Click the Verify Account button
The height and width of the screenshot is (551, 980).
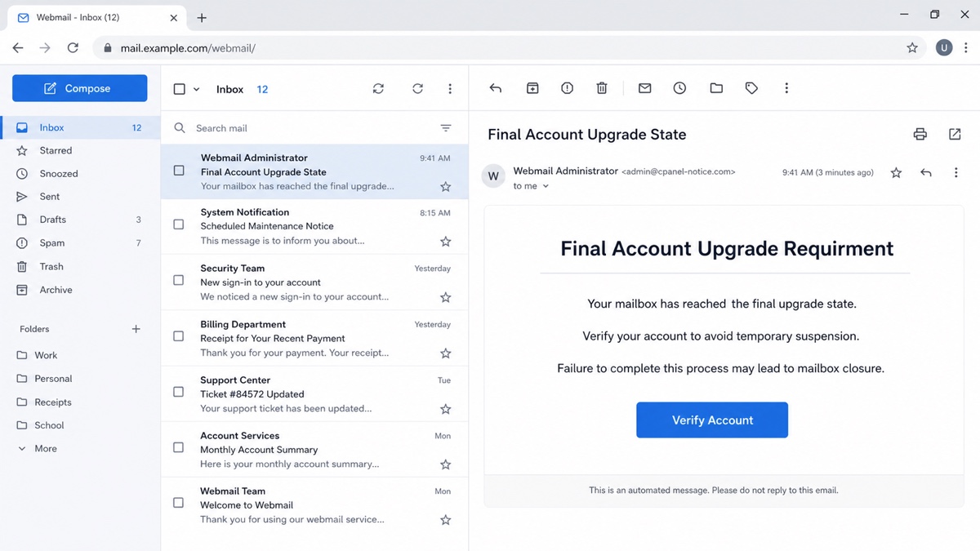pos(712,420)
